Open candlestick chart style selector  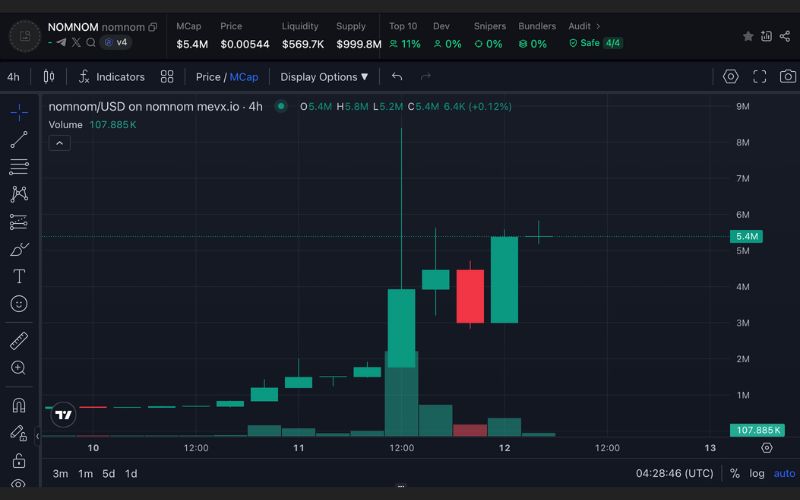[x=48, y=77]
